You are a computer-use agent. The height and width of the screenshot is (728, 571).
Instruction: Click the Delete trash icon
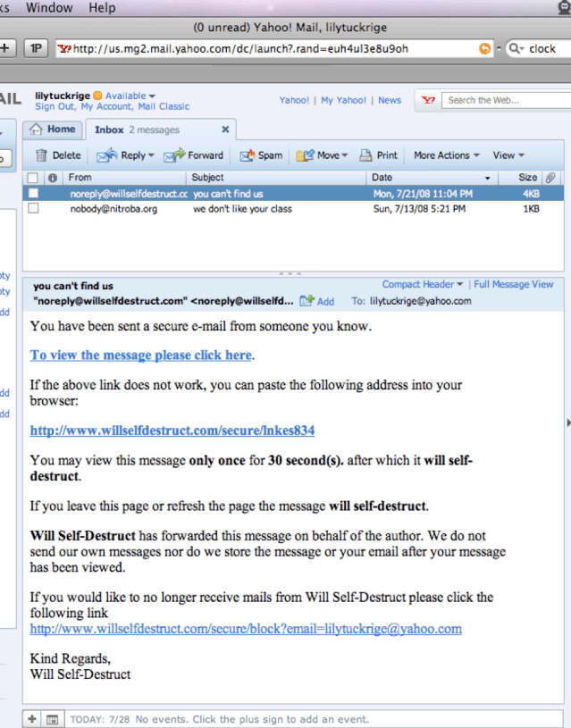coord(41,155)
